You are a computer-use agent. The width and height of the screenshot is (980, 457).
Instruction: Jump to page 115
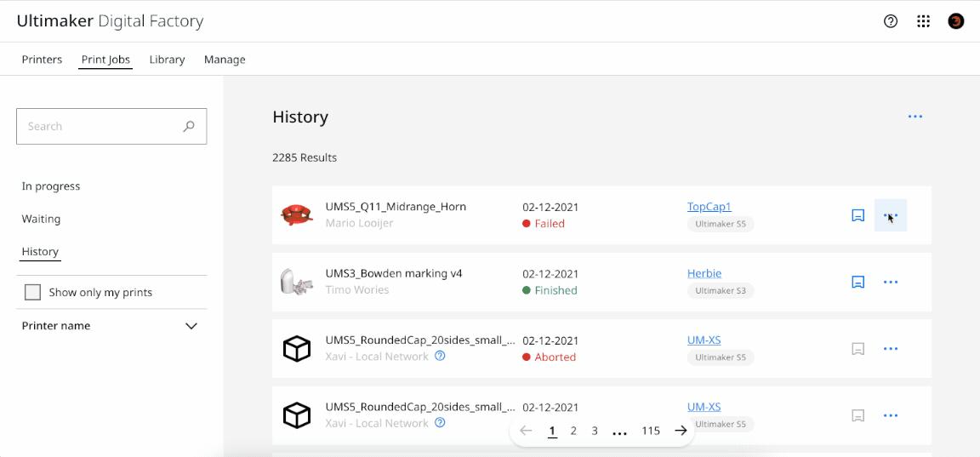click(x=651, y=431)
